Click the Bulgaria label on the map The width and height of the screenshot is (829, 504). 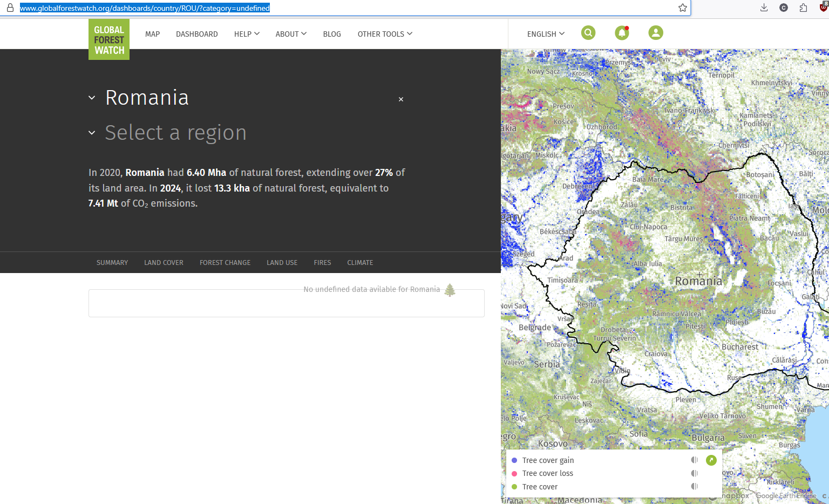(708, 438)
